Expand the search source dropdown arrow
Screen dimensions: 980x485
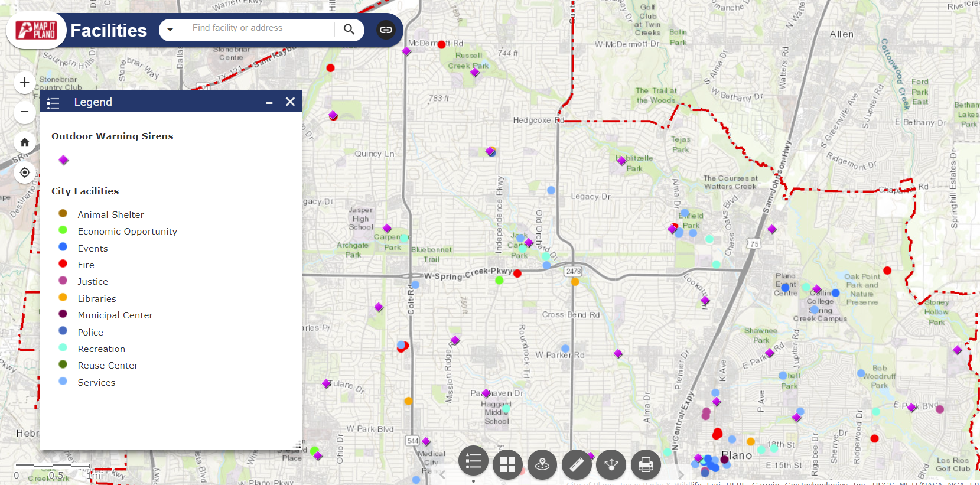pyautogui.click(x=170, y=30)
